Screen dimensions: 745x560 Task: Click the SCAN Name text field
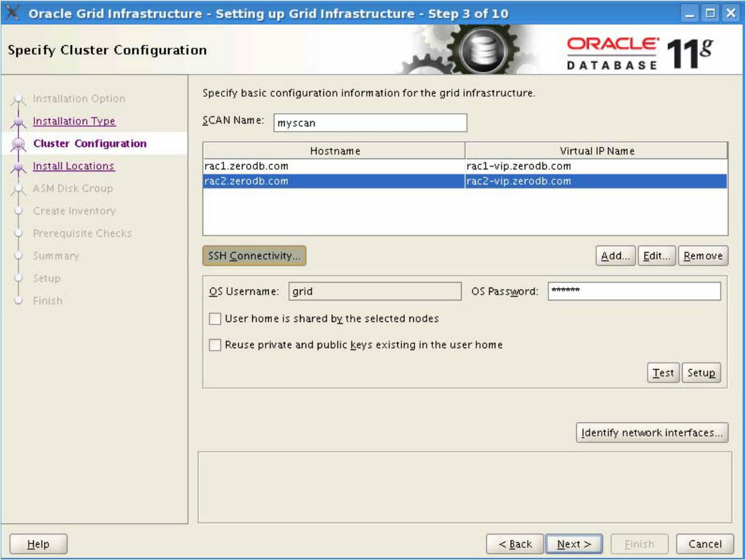[x=370, y=123]
